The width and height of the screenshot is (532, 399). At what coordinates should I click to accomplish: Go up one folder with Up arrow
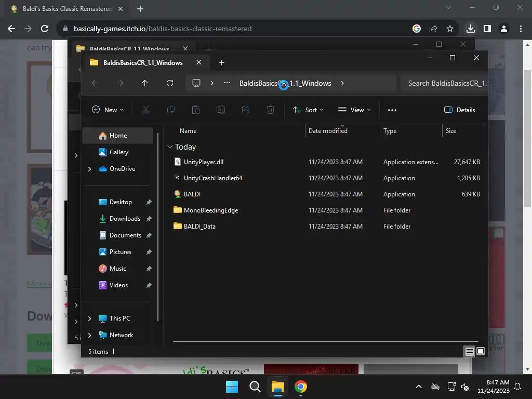tap(145, 83)
